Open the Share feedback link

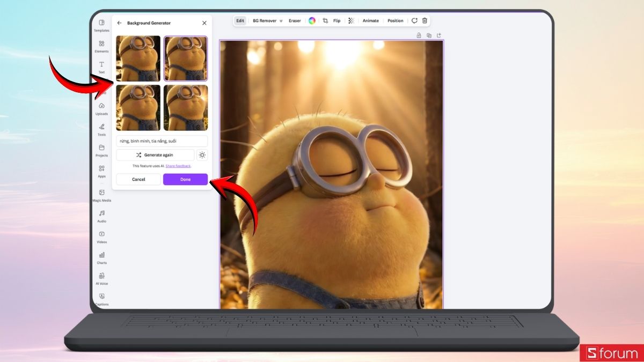(178, 166)
